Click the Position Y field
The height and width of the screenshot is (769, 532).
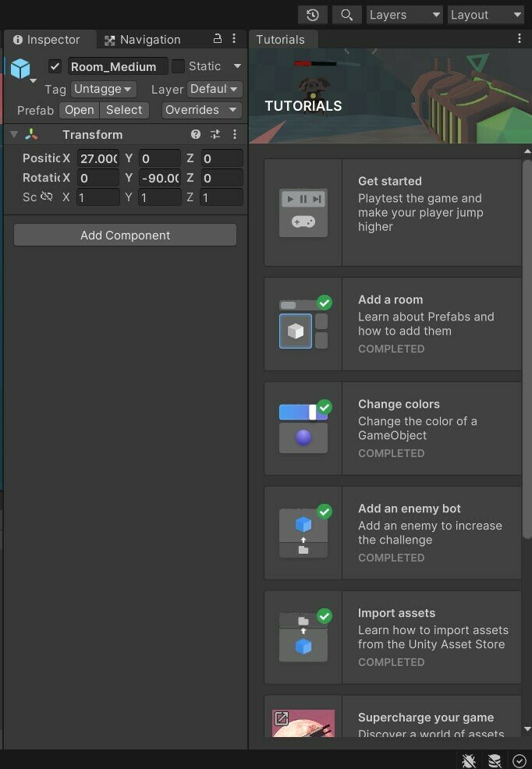click(160, 158)
